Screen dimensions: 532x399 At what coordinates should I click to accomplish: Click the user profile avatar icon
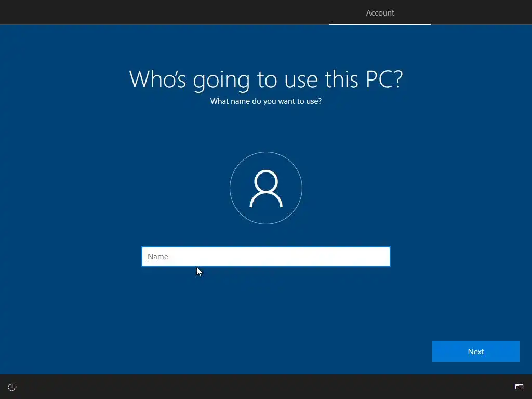pos(266,188)
